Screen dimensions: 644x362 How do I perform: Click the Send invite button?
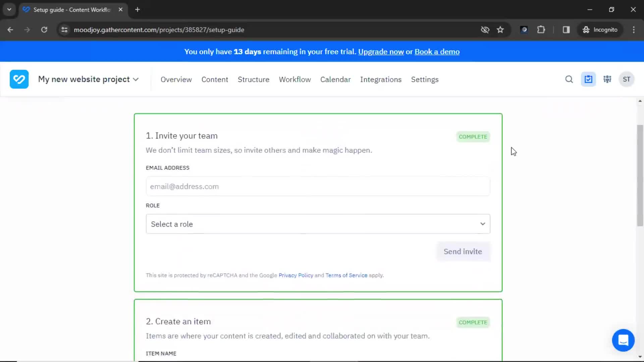pos(463,251)
